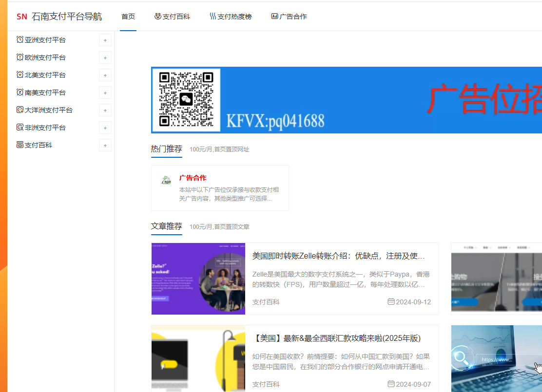
Task: Open the 支付百科 top menu item
Action: [176, 17]
